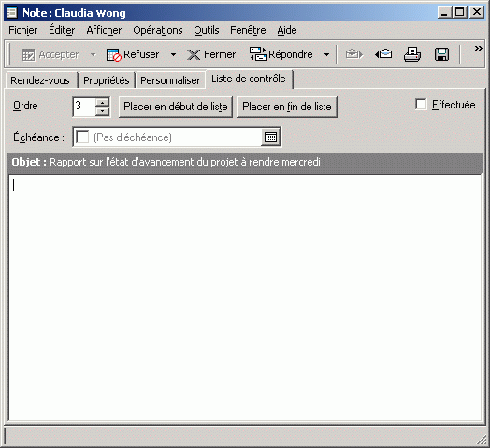Open the Outils menu

click(207, 30)
